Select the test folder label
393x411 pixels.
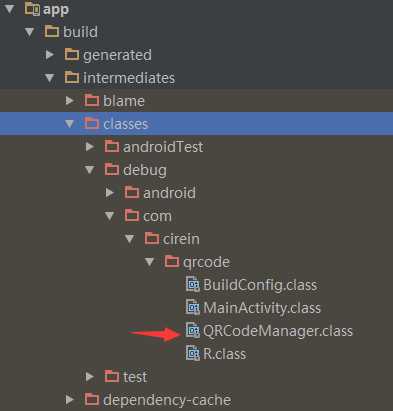pos(135,377)
